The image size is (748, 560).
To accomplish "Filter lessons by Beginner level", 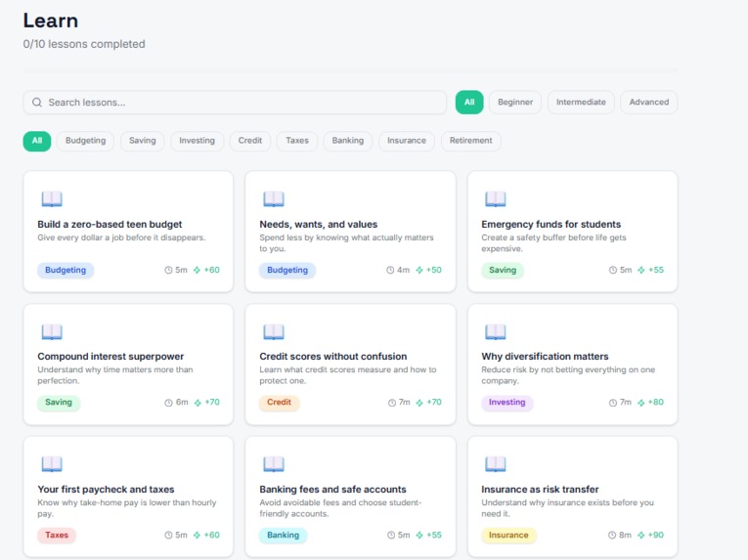I will [515, 102].
